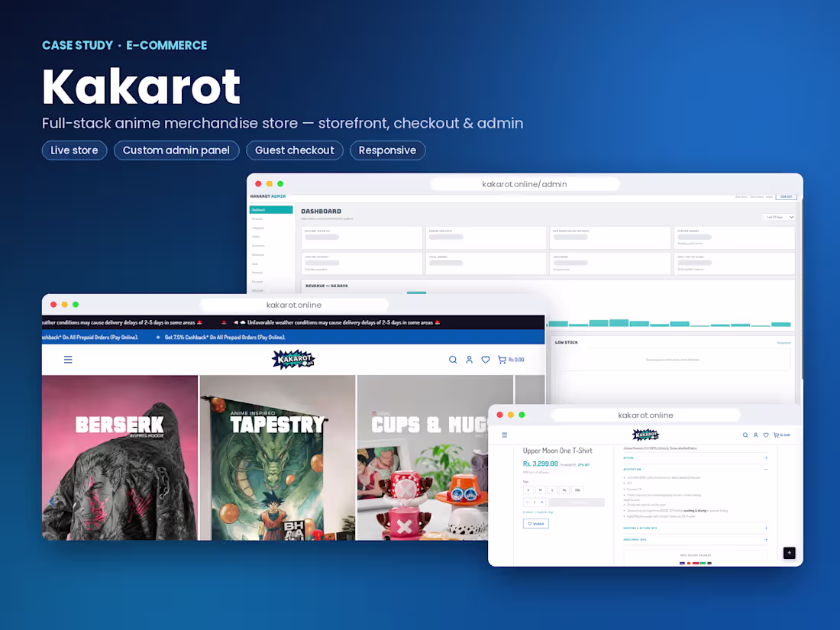Screen dimensions: 840x630
Task: Click the Case Study · E-Commerce label
Action: point(124,46)
